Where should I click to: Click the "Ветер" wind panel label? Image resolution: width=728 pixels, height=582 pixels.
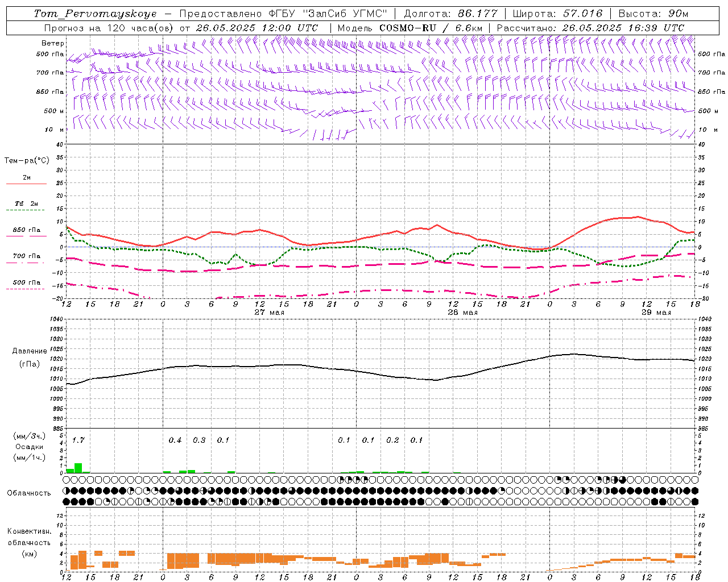53,43
